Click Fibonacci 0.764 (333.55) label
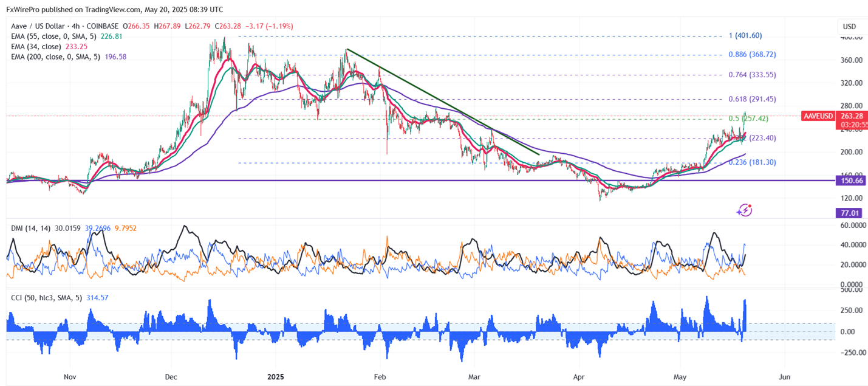The width and height of the screenshot is (868, 386). tap(752, 75)
